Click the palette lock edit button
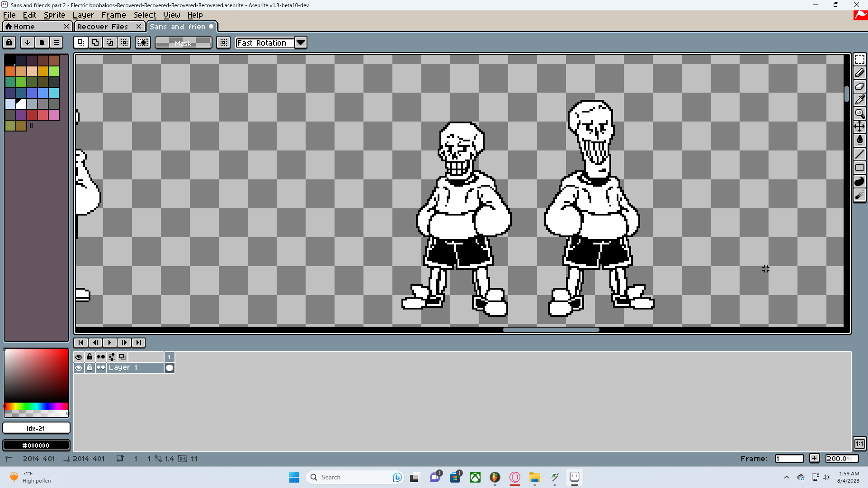 pos(9,42)
